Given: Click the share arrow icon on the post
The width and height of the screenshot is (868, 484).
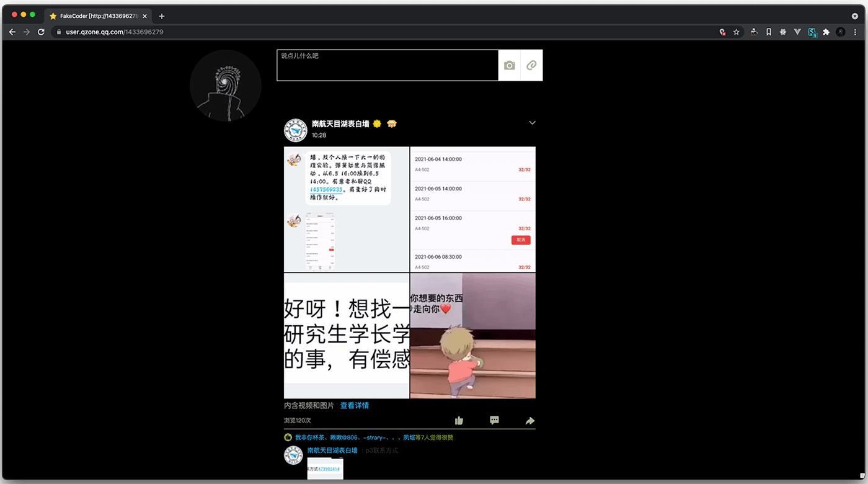Looking at the screenshot, I should click(x=530, y=420).
